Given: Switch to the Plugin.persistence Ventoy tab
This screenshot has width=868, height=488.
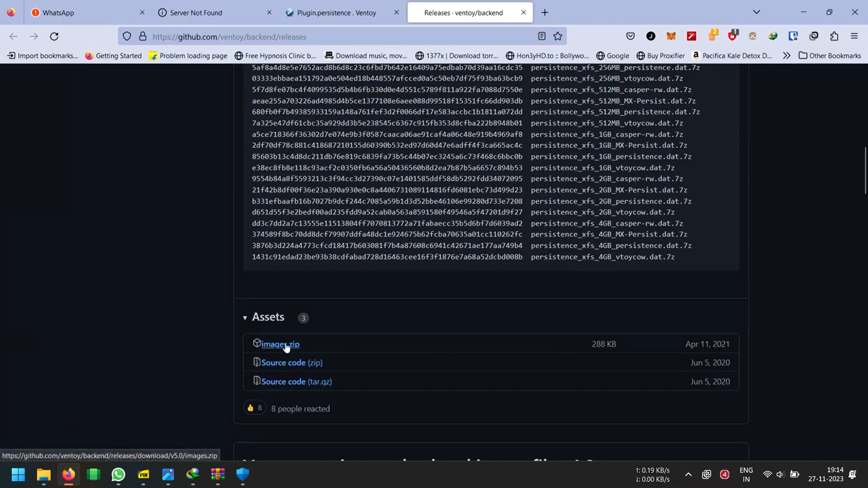Looking at the screenshot, I should pos(335,12).
